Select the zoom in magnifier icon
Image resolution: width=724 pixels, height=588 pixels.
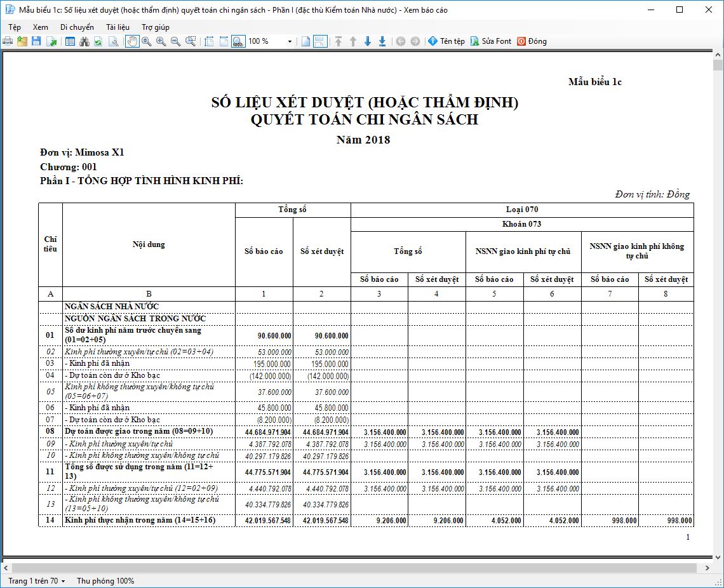pyautogui.click(x=161, y=41)
